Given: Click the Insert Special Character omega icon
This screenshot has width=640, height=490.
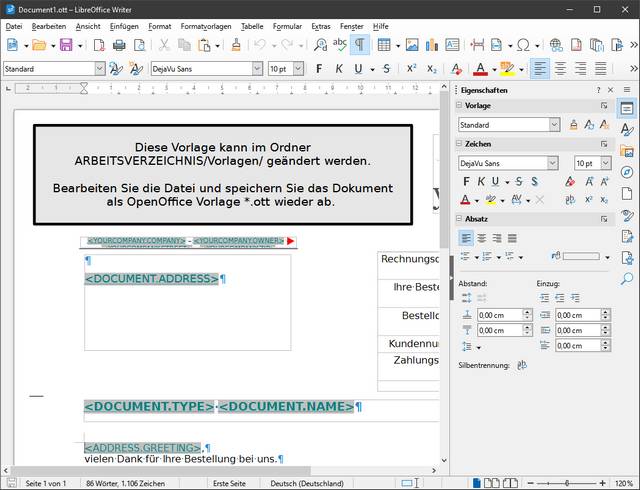Looking at the screenshot, I should (523, 45).
